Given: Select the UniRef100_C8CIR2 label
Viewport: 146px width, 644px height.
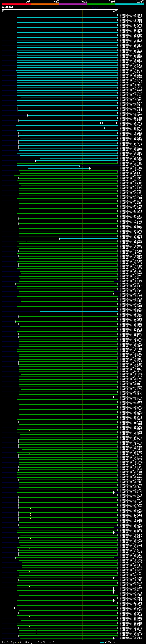Looking at the screenshot, I should (131, 239).
